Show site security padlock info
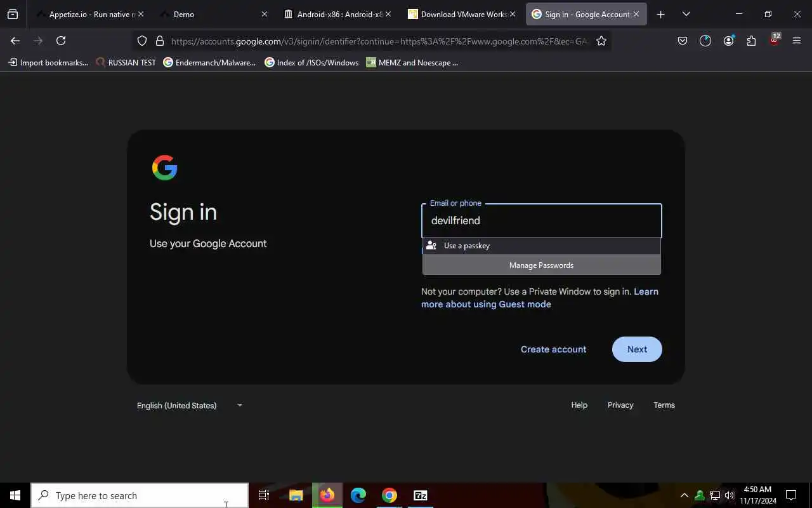The height and width of the screenshot is (508, 812). coord(160,41)
